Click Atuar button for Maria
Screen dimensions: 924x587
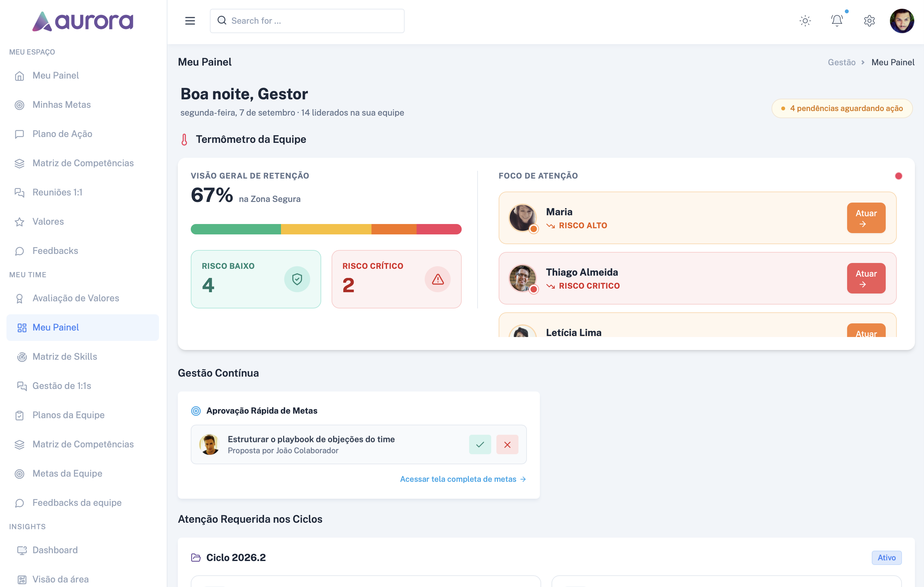point(866,218)
